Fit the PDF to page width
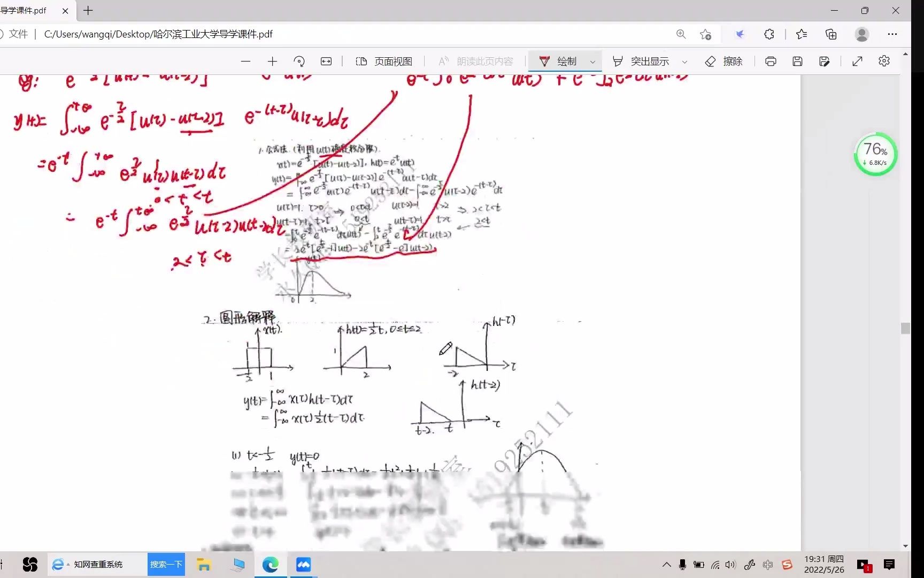This screenshot has width=924, height=578. pyautogui.click(x=326, y=61)
